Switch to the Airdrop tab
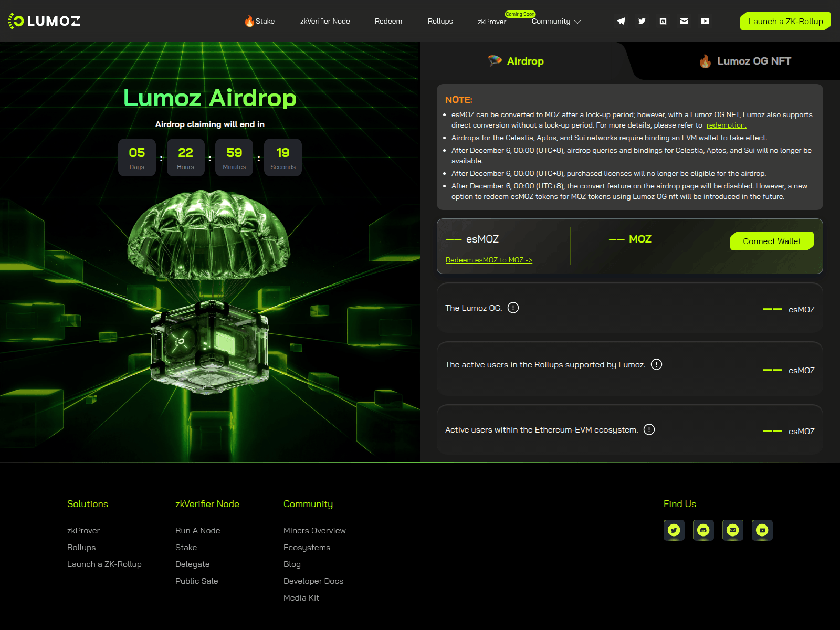The width and height of the screenshot is (840, 630). (x=516, y=61)
